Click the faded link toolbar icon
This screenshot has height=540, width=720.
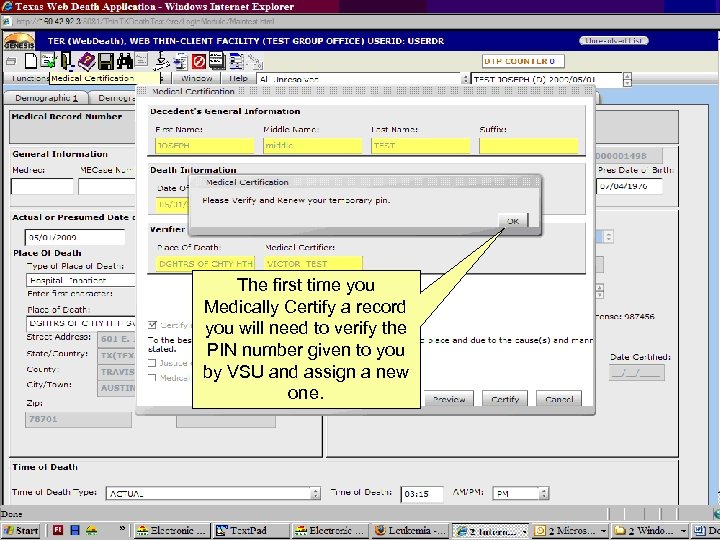point(255,61)
